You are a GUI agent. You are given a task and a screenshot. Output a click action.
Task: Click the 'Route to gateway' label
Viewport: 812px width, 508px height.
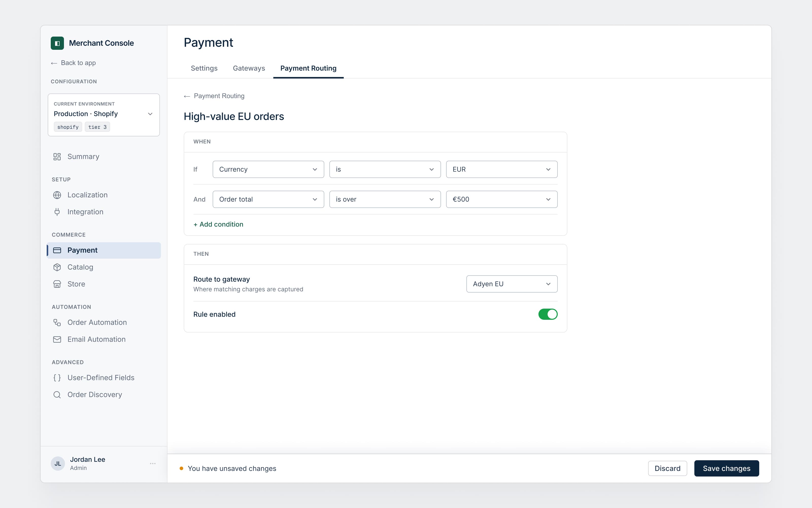coord(222,279)
